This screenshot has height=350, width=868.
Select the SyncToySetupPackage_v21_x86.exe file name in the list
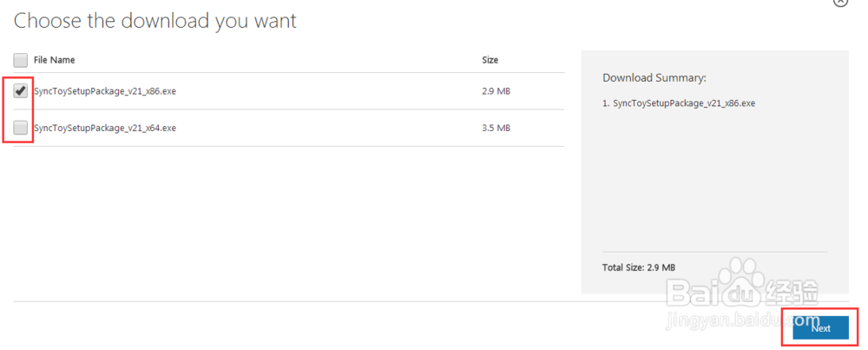tap(104, 91)
